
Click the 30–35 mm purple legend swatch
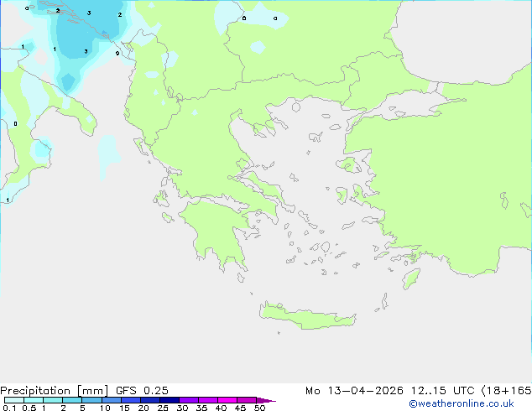pyautogui.click(x=189, y=400)
